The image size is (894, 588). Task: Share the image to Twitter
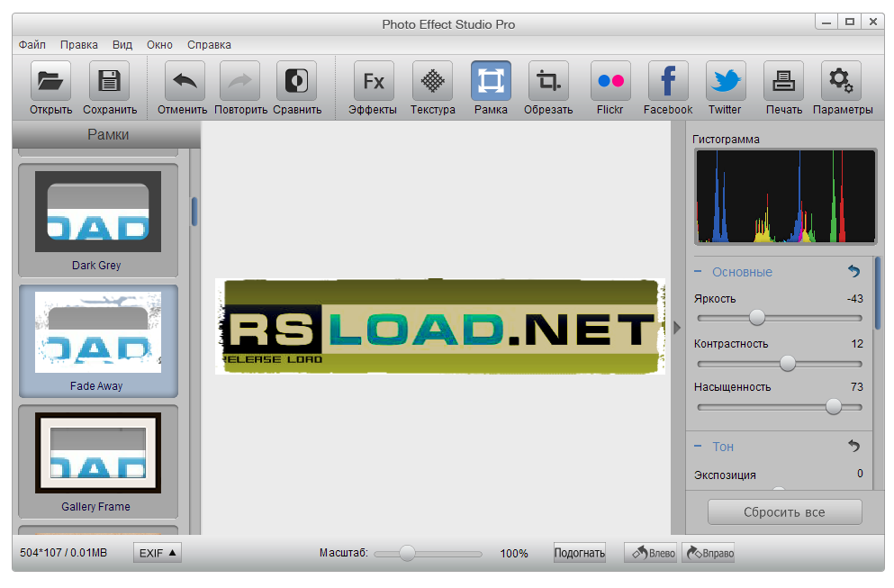(726, 81)
